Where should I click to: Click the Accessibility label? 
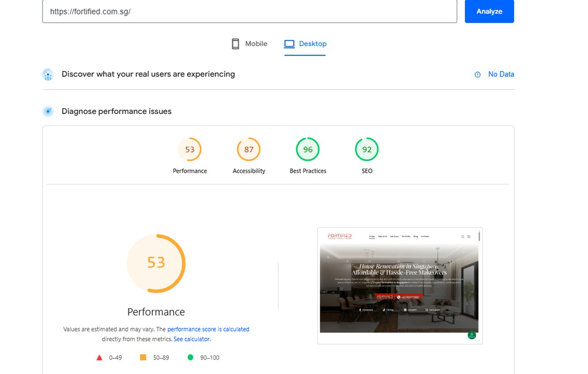point(249,171)
